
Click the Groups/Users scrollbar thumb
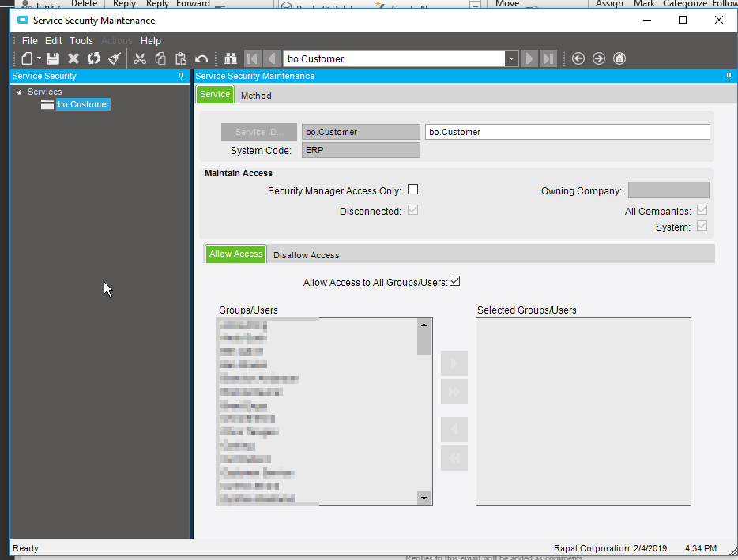pos(424,343)
